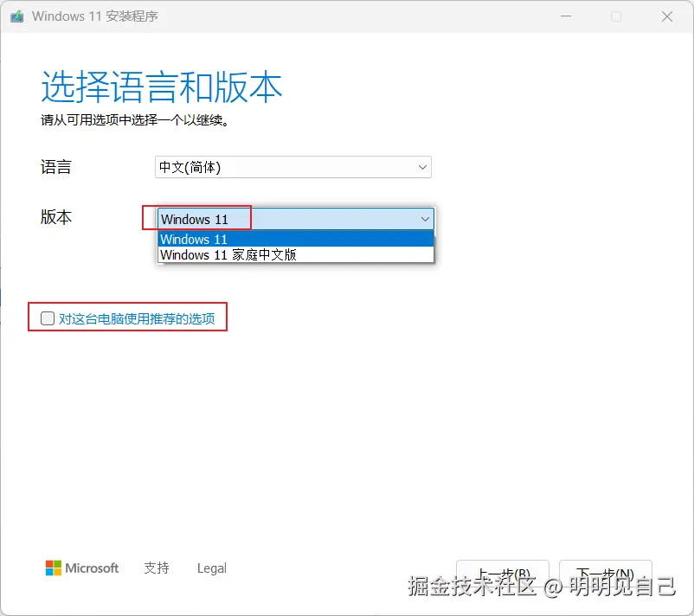This screenshot has height=616, width=694.
Task: Open the 语言 dropdown showing 中文(简体)
Action: coord(293,167)
